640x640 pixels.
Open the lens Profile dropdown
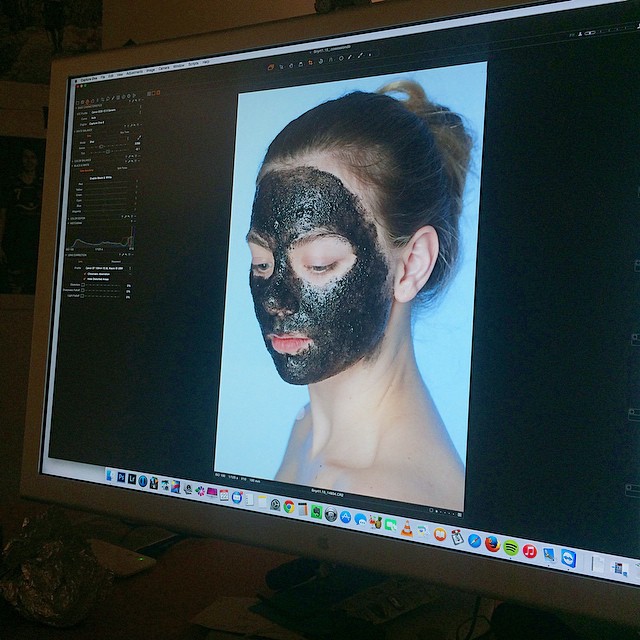click(108, 270)
